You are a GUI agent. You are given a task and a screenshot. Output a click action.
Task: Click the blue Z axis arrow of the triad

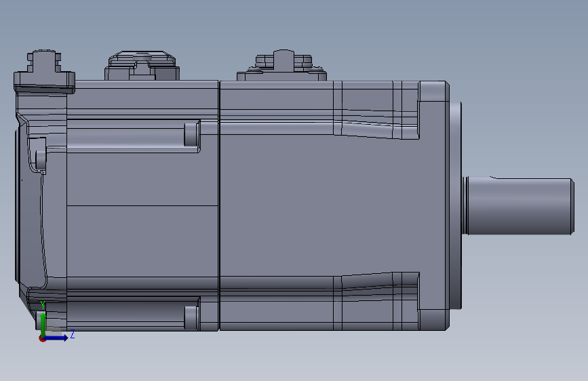coord(56,338)
